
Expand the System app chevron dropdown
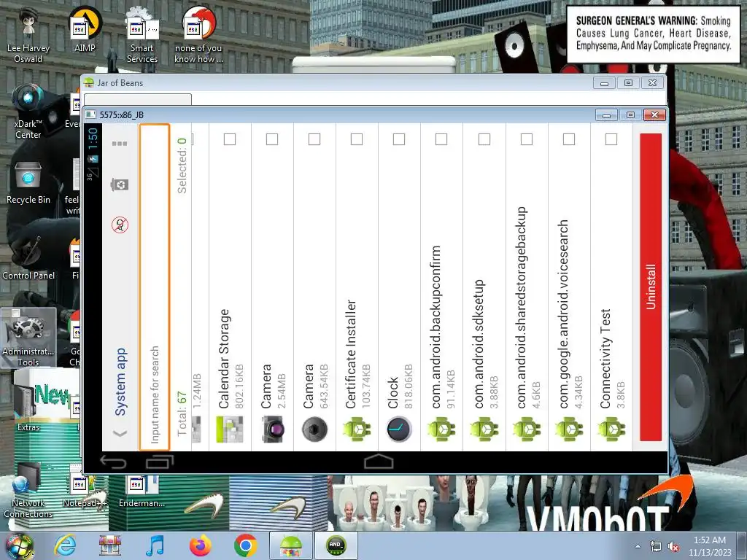coord(120,433)
